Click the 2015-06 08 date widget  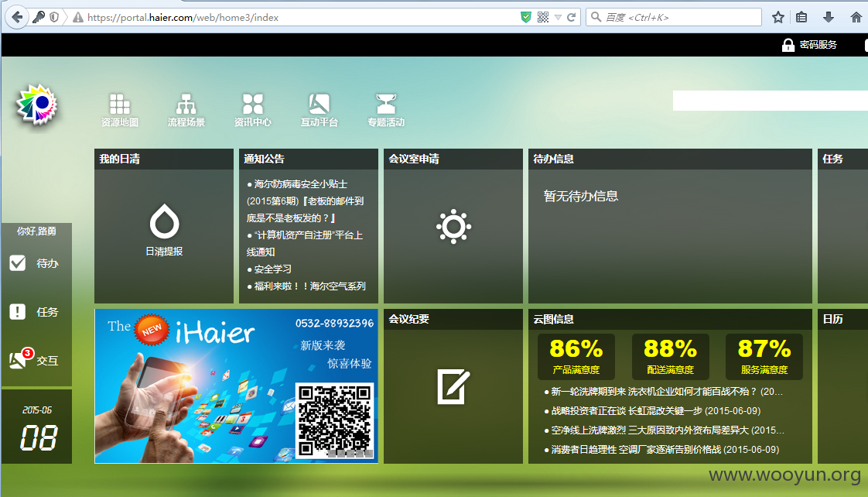click(x=37, y=427)
